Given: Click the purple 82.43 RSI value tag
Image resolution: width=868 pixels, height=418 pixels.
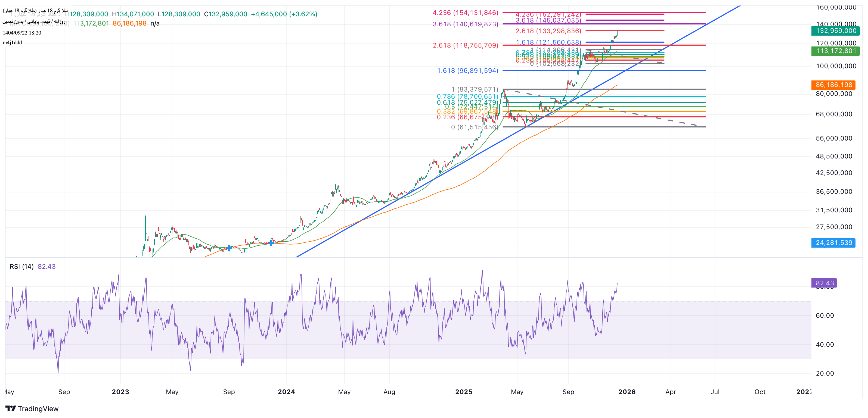Looking at the screenshot, I should click(x=824, y=283).
